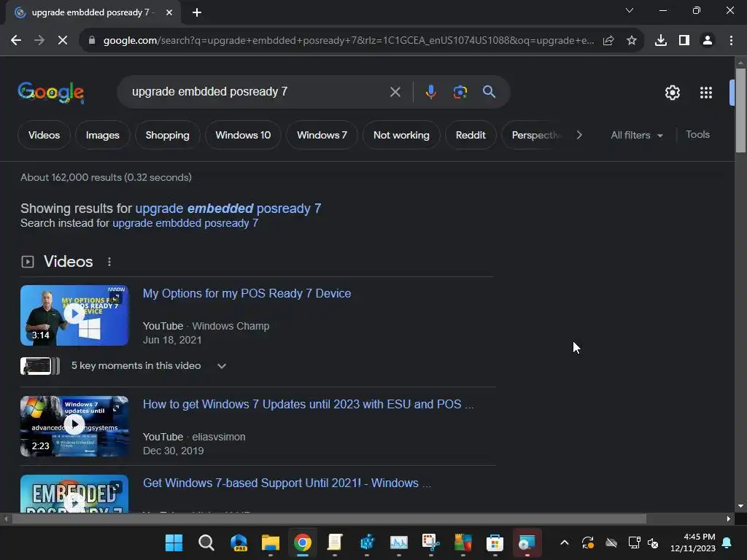The width and height of the screenshot is (747, 560).
Task: Click the Google logo
Action: 51,92
